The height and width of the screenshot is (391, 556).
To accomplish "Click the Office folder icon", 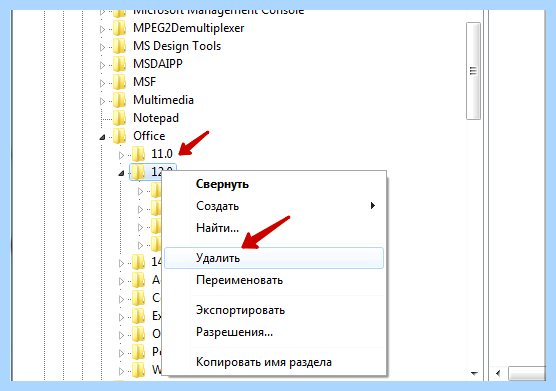I will pyautogui.click(x=119, y=136).
